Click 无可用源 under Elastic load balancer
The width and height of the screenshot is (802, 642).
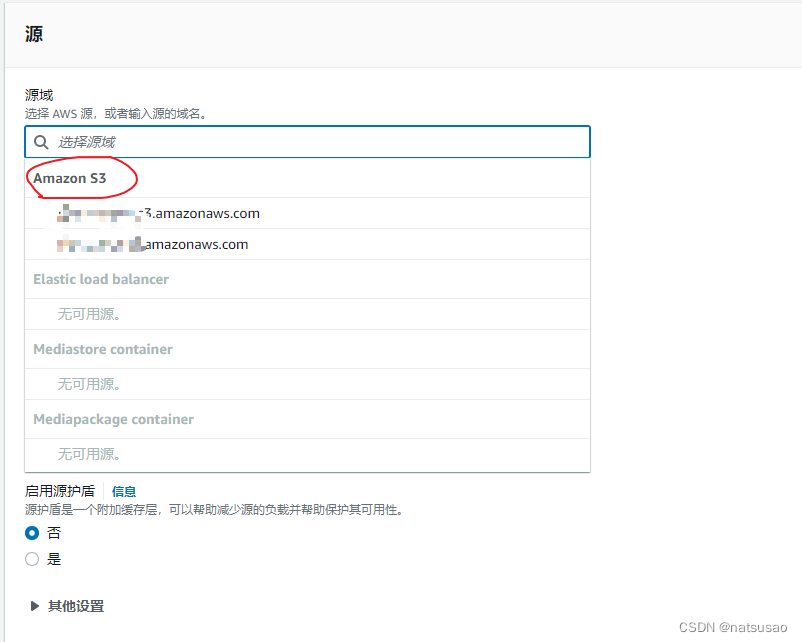(x=89, y=314)
